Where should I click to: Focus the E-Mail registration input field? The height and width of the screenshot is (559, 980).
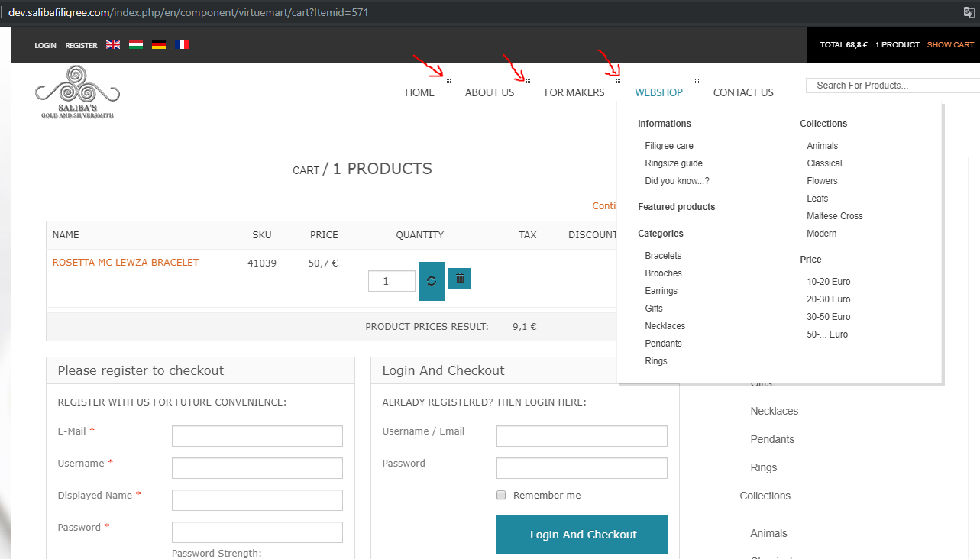[x=257, y=436]
